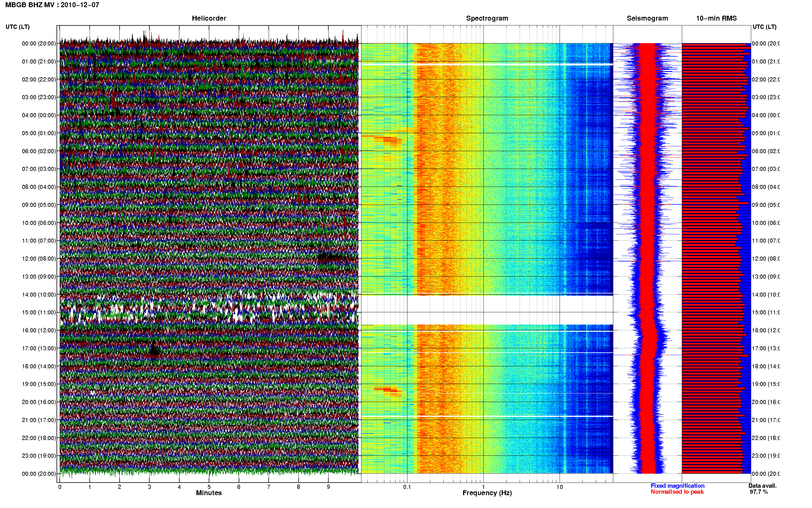
Task: Select the 'Helicorder' panel heading
Action: click(x=209, y=19)
